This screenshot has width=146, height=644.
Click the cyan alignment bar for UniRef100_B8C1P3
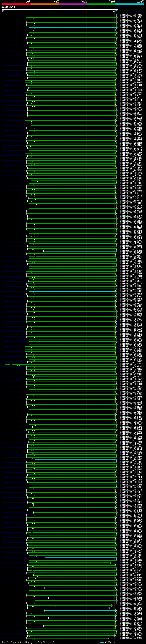pyautogui.click(x=73, y=27)
